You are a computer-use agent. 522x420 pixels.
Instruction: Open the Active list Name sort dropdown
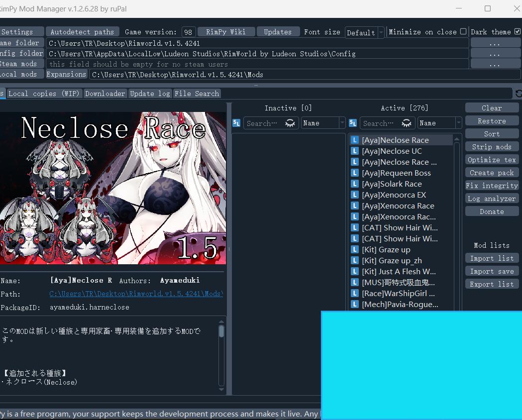(439, 123)
